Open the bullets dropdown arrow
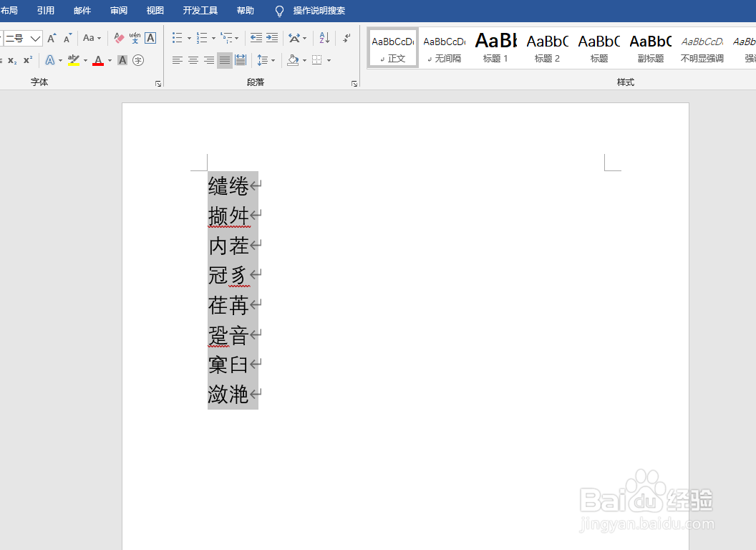756x550 pixels. [x=188, y=38]
